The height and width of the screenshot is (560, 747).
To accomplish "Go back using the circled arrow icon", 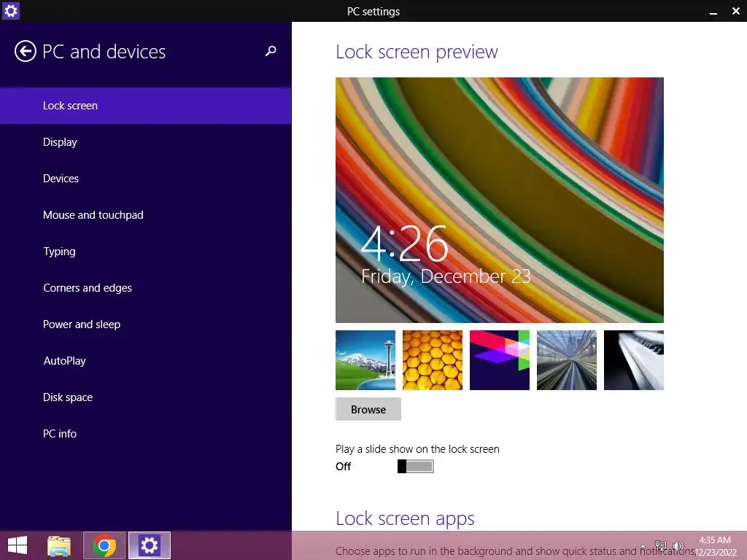I will (x=26, y=52).
